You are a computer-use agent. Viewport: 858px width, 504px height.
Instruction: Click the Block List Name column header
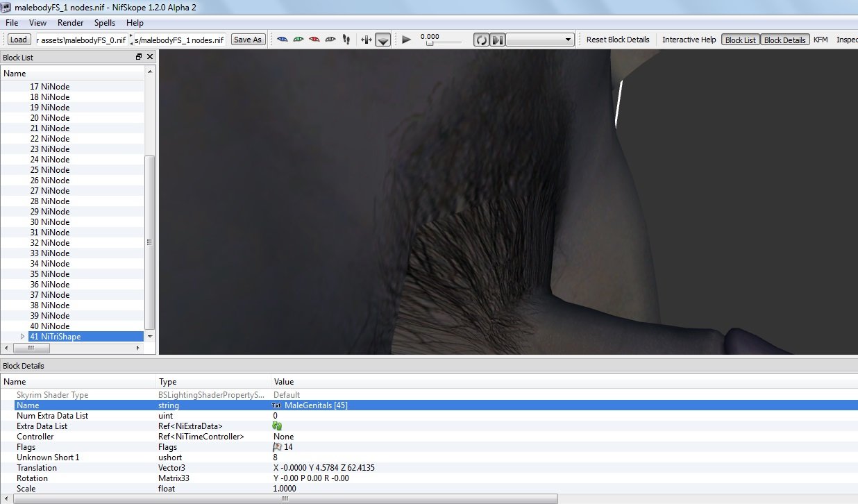pos(72,73)
